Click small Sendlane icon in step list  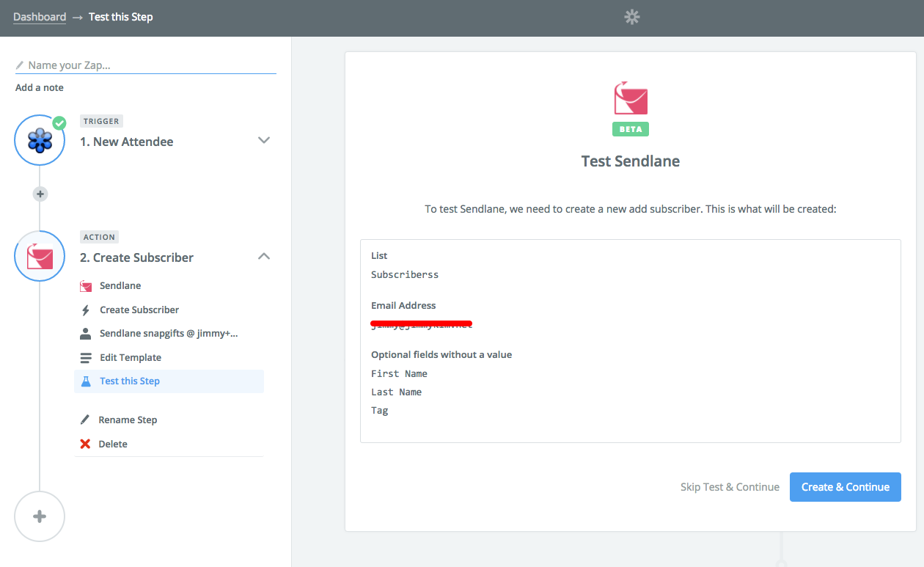(x=86, y=286)
